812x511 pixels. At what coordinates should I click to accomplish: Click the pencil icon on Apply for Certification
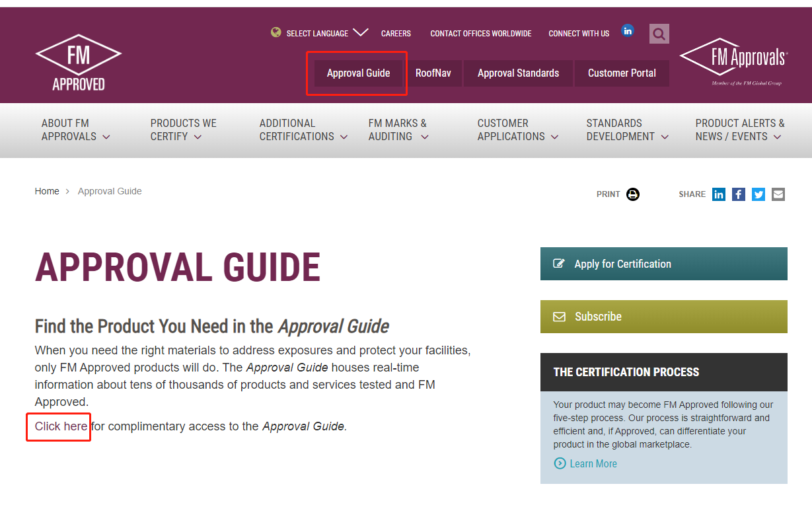[559, 264]
